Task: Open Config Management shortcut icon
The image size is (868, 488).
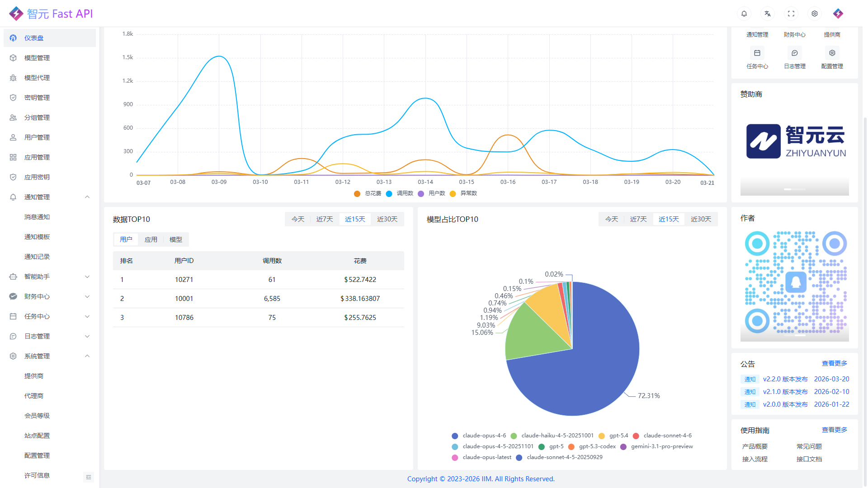Action: point(832,53)
